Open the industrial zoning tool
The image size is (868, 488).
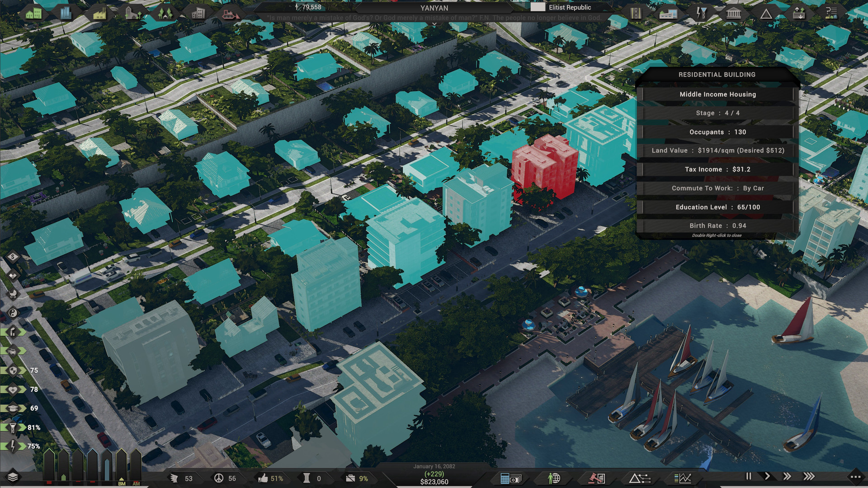(99, 14)
